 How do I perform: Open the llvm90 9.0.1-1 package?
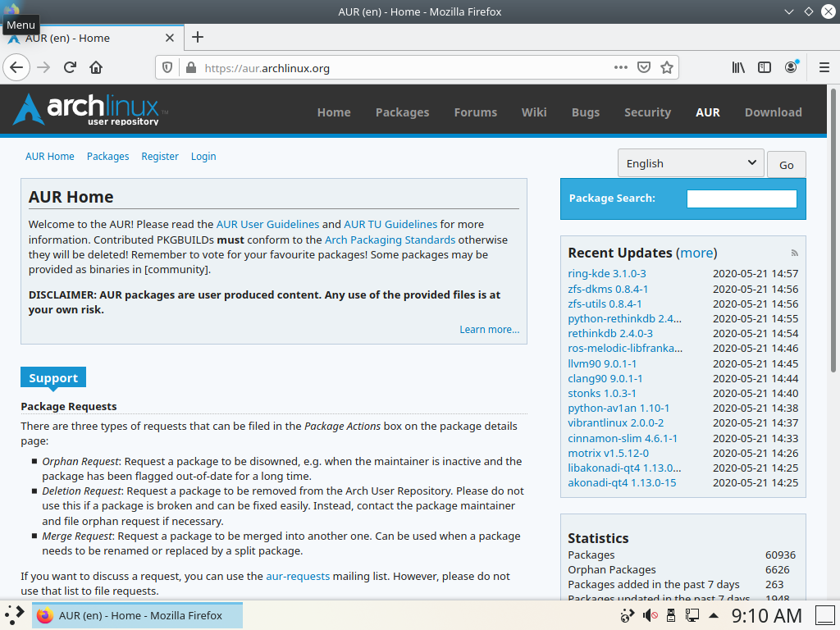pos(602,363)
